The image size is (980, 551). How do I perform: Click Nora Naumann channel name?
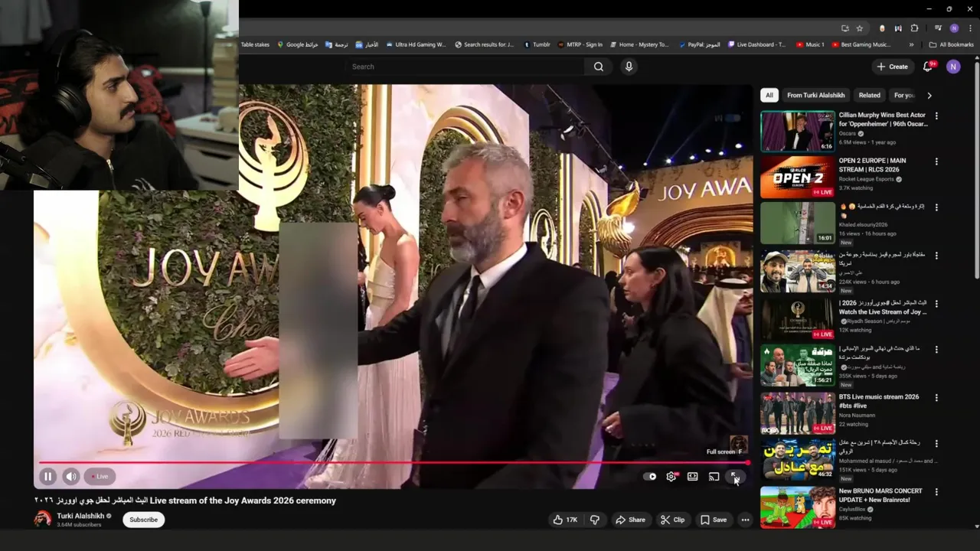tap(857, 415)
